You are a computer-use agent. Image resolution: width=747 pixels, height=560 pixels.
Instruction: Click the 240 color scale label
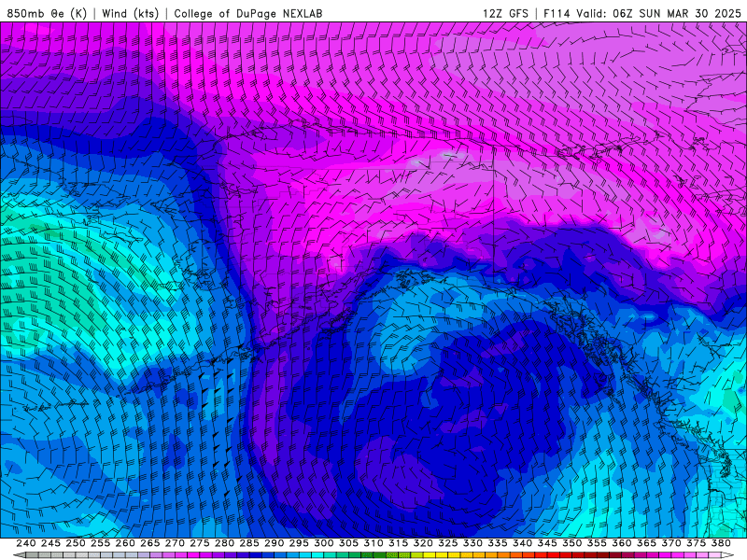click(26, 543)
